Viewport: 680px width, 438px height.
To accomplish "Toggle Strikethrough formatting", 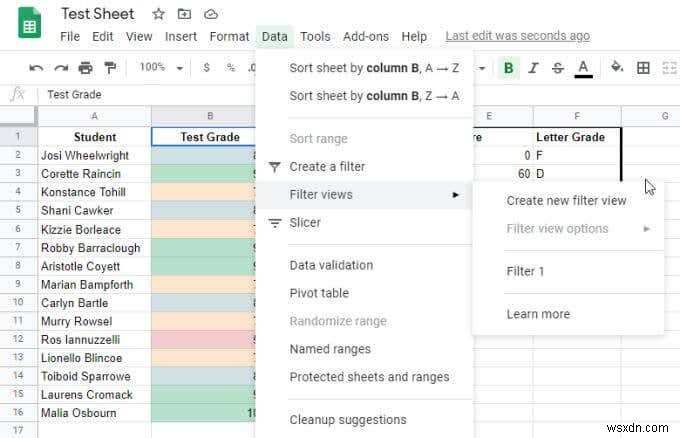I will click(x=558, y=68).
